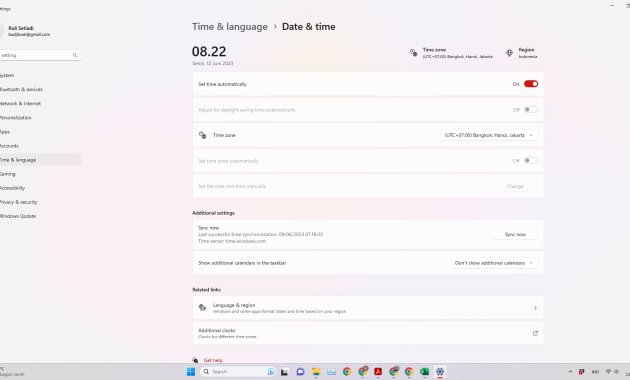This screenshot has height=380, width=630.
Task: Click the 08.22 clock display
Action: (x=209, y=51)
